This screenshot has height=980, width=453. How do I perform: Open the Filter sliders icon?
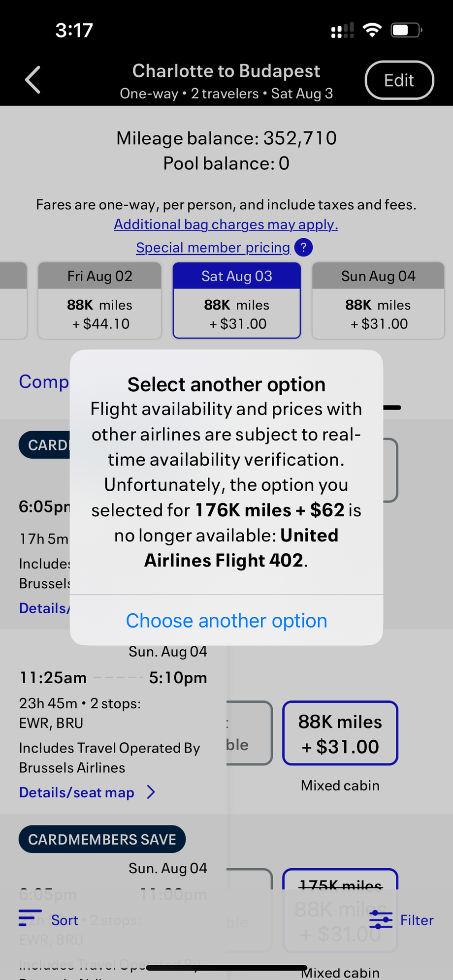point(381,919)
